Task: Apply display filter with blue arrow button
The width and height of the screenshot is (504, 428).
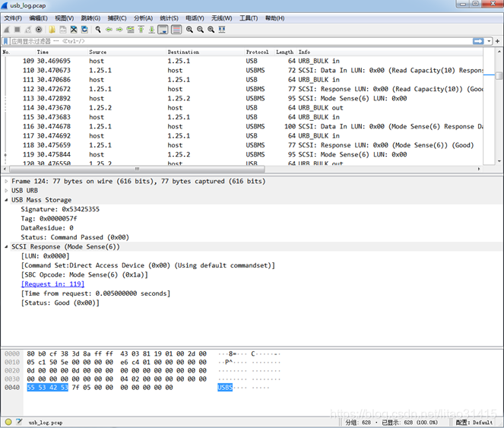Action: point(478,41)
